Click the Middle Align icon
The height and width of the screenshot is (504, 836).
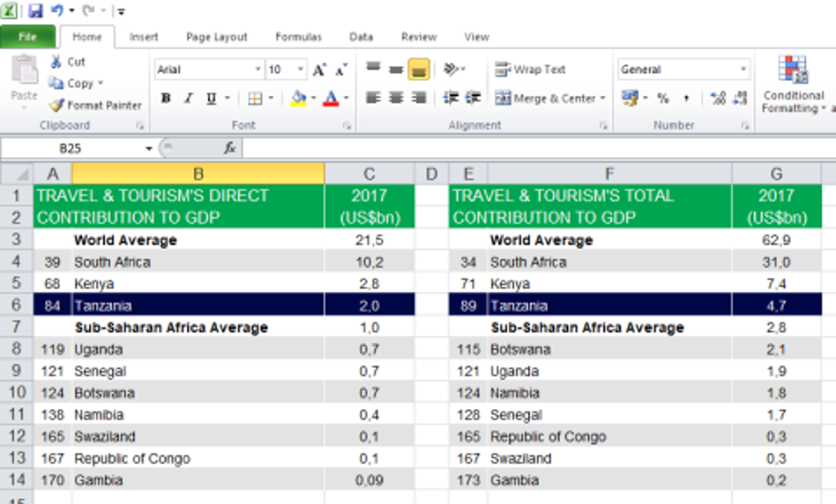pos(396,70)
